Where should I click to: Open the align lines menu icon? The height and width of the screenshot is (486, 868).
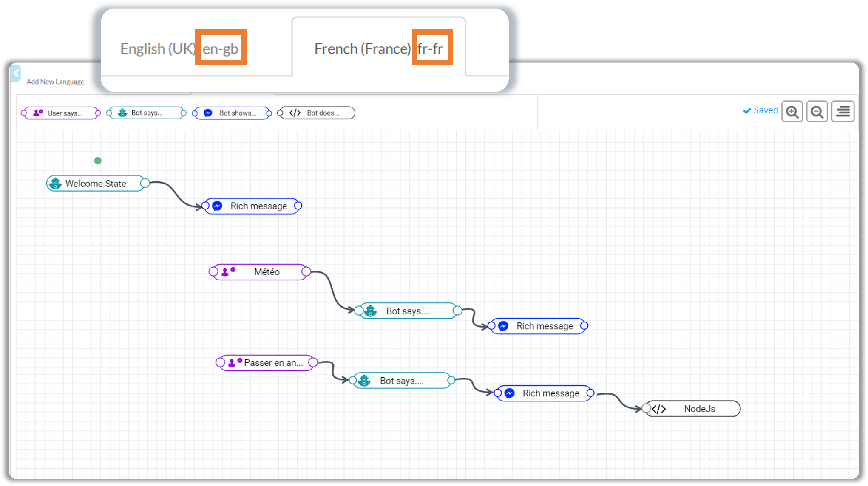coord(842,112)
